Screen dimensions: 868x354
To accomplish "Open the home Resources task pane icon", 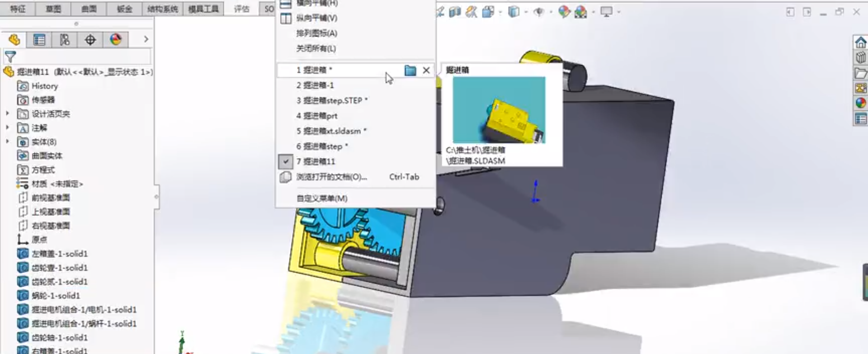I will (860, 42).
